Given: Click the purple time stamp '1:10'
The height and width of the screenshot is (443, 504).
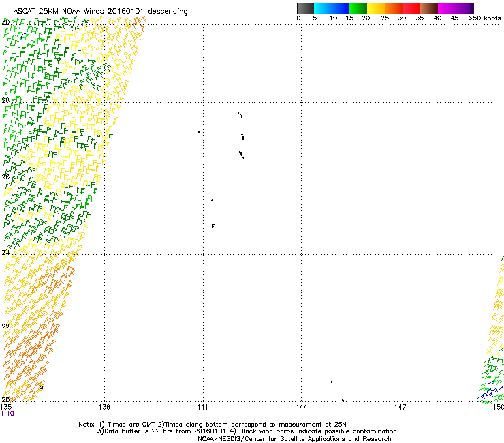Looking at the screenshot, I should (7, 414).
